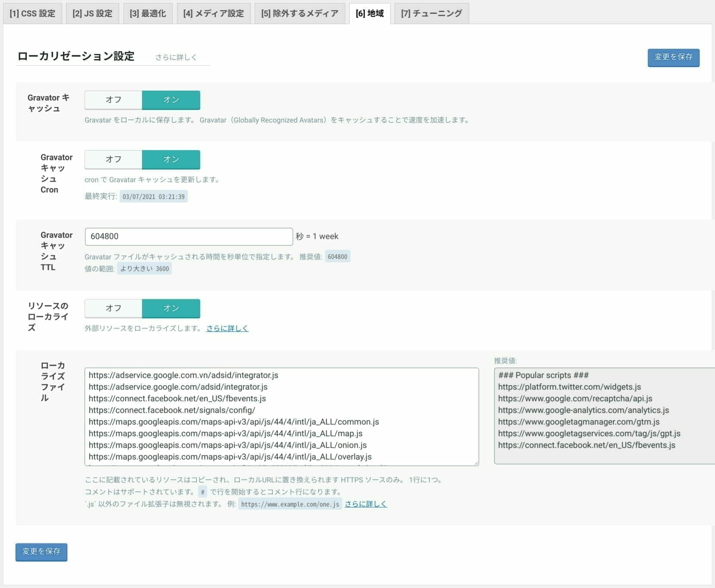Open the [4] メディア設定 tab
Image resolution: width=715 pixels, height=588 pixels.
214,13
